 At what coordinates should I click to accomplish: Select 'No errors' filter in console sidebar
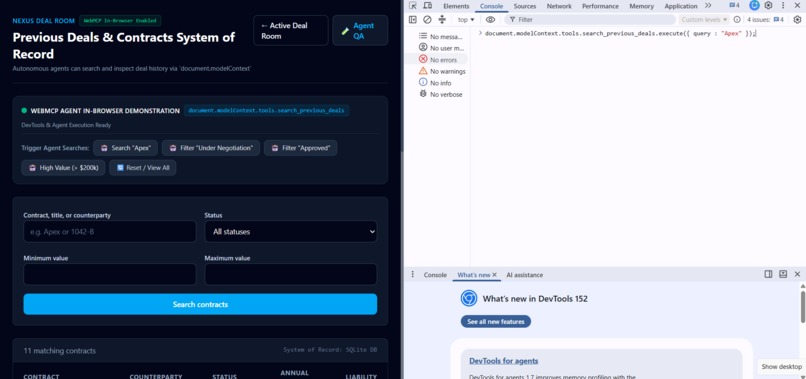pos(436,60)
